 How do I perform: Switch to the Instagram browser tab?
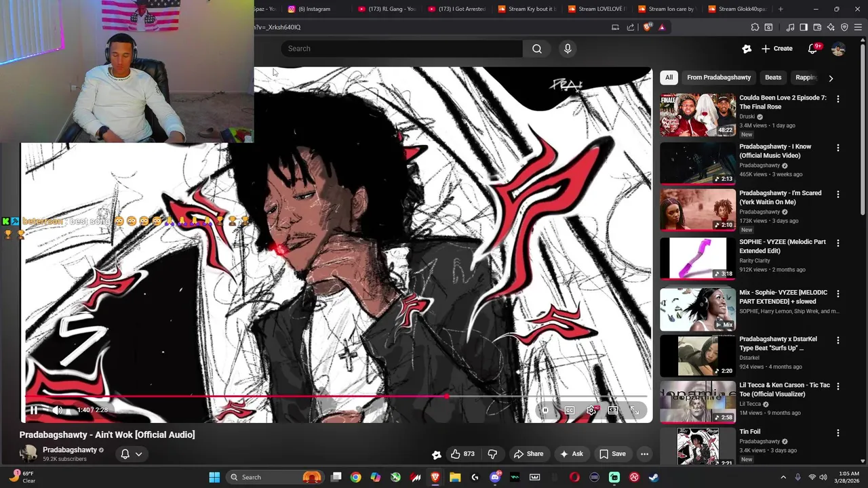click(x=314, y=9)
